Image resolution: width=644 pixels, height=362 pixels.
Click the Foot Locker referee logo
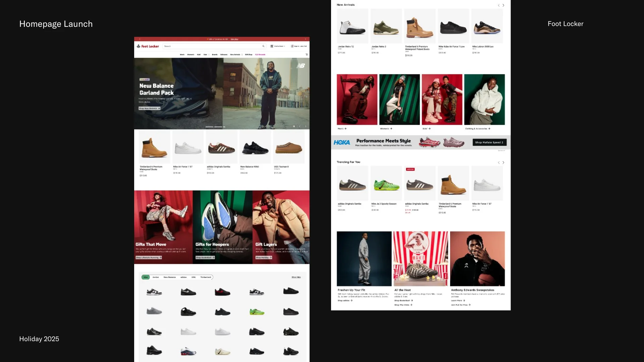139,46
